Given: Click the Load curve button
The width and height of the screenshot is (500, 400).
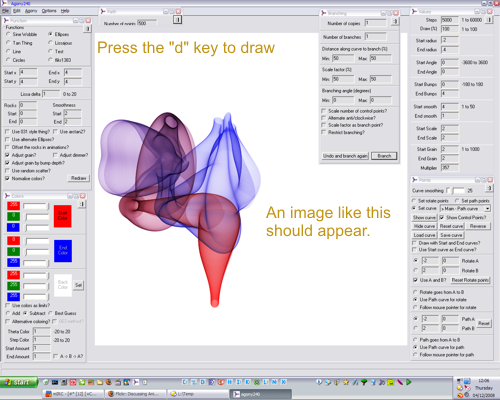Looking at the screenshot, I should tap(424, 235).
